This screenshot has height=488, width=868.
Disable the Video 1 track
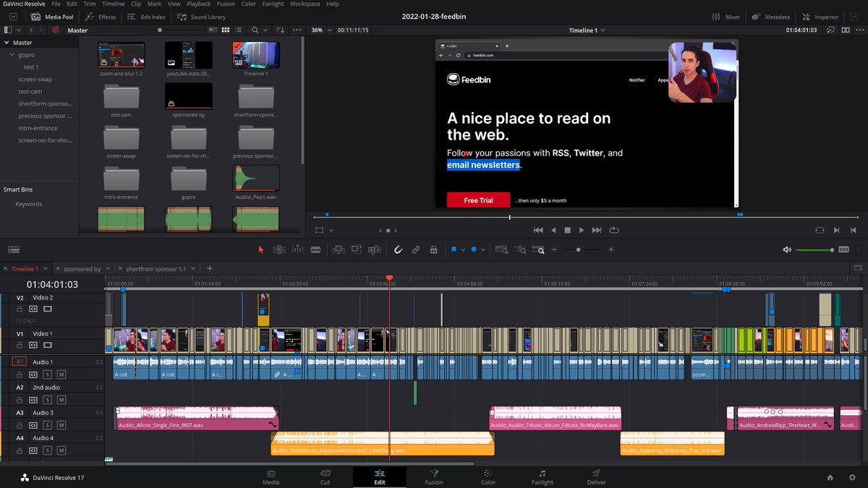pyautogui.click(x=47, y=345)
